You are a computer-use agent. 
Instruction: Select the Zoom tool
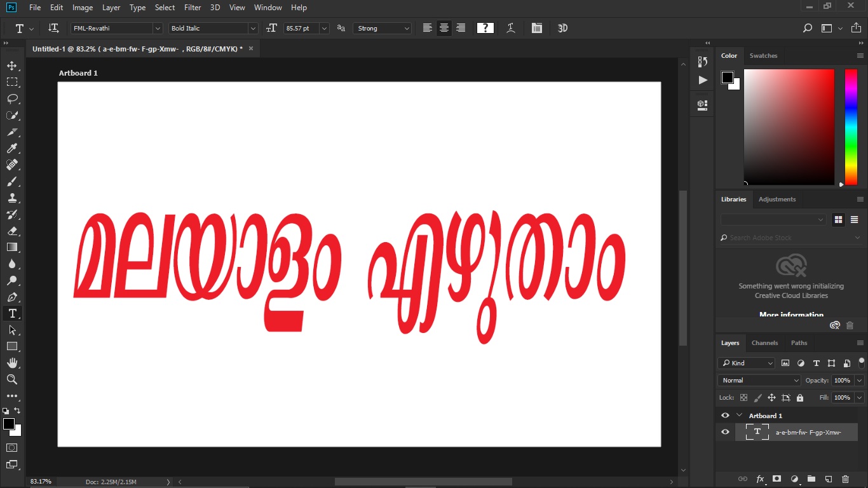coord(13,379)
